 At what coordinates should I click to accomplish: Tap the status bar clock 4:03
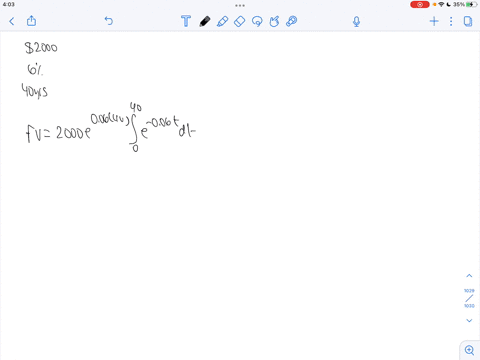coord(9,4)
